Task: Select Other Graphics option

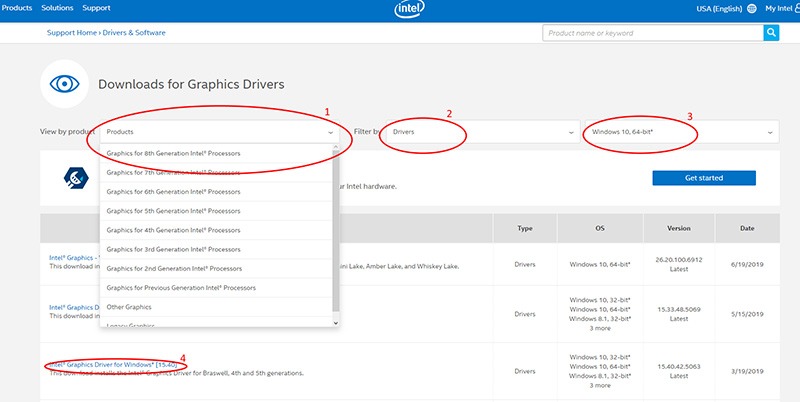Action: click(216, 307)
